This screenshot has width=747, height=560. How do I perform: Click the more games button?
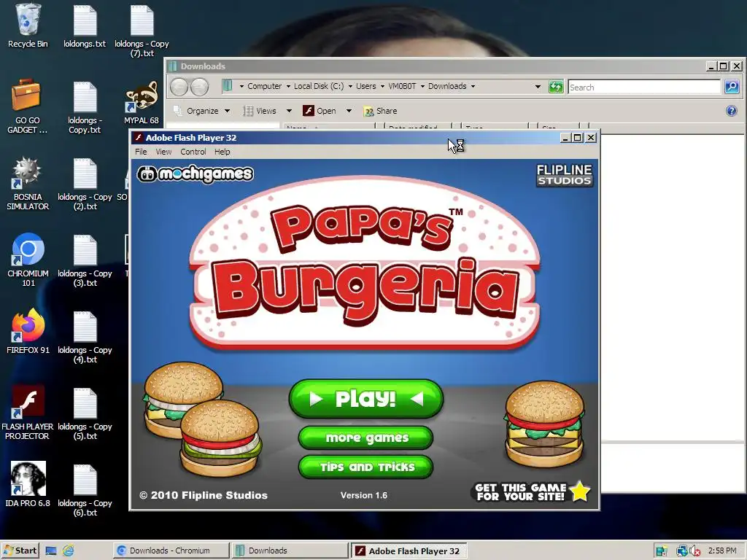(366, 437)
